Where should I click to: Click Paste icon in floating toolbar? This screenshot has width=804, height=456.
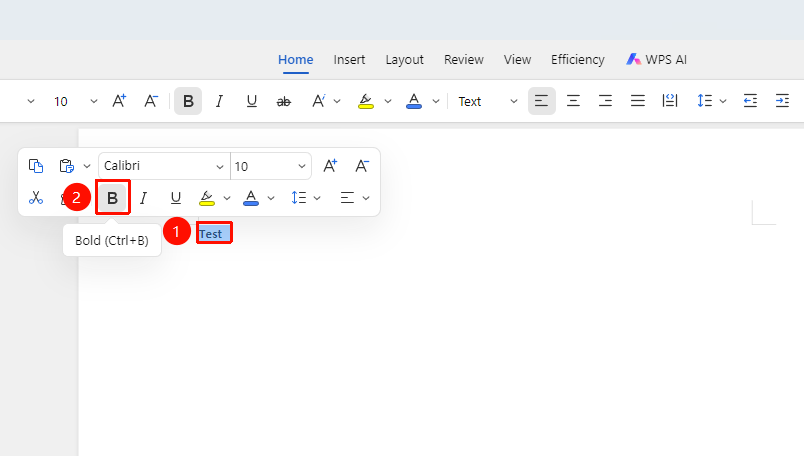click(x=67, y=166)
